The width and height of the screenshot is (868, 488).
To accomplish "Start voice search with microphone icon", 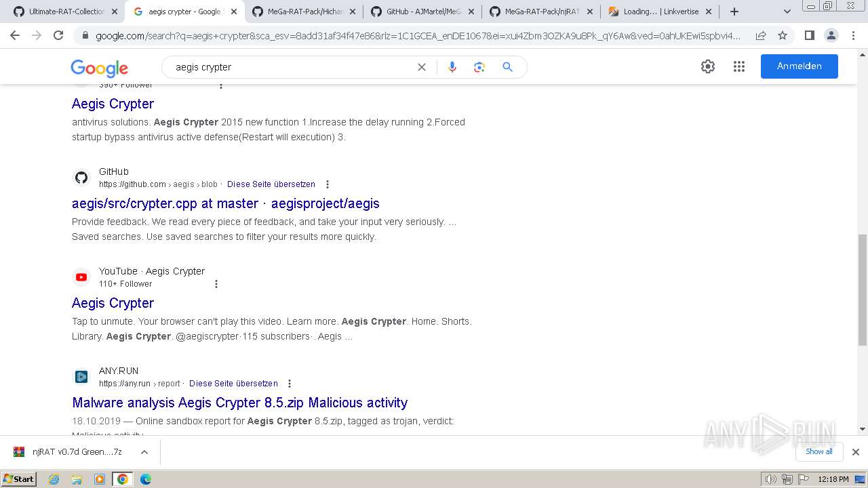I will [452, 67].
